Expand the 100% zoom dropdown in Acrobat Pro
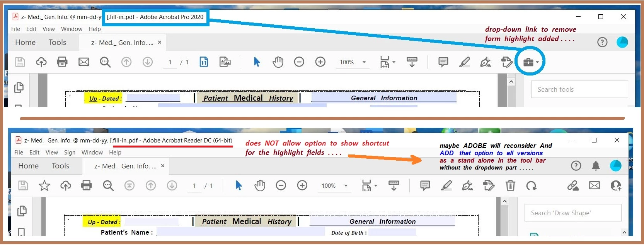This screenshot has width=644, height=247. pyautogui.click(x=364, y=62)
